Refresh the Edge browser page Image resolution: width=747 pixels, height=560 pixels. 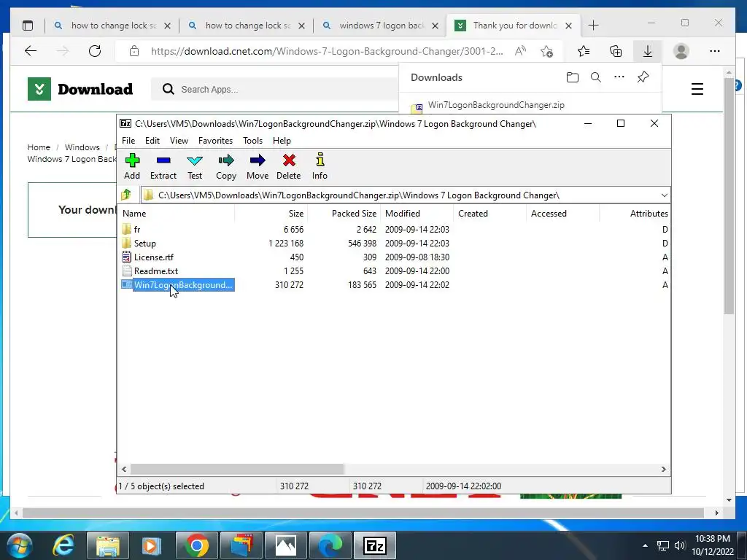(x=95, y=51)
